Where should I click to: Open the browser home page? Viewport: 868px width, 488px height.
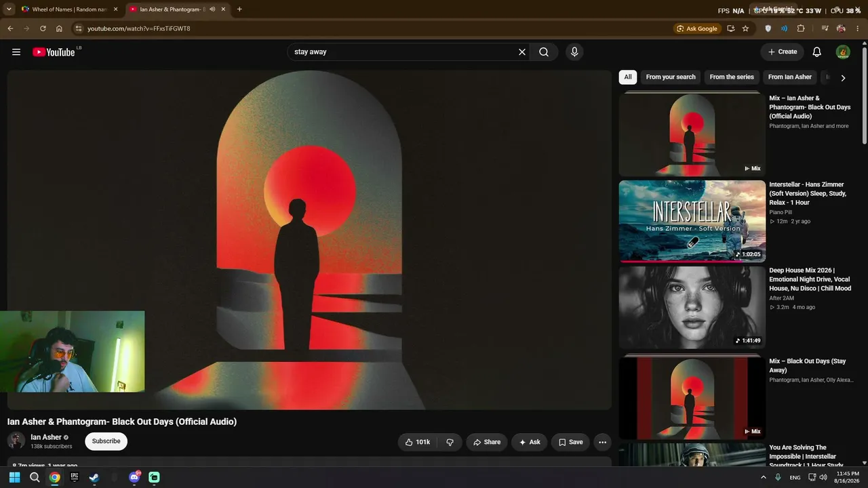59,28
